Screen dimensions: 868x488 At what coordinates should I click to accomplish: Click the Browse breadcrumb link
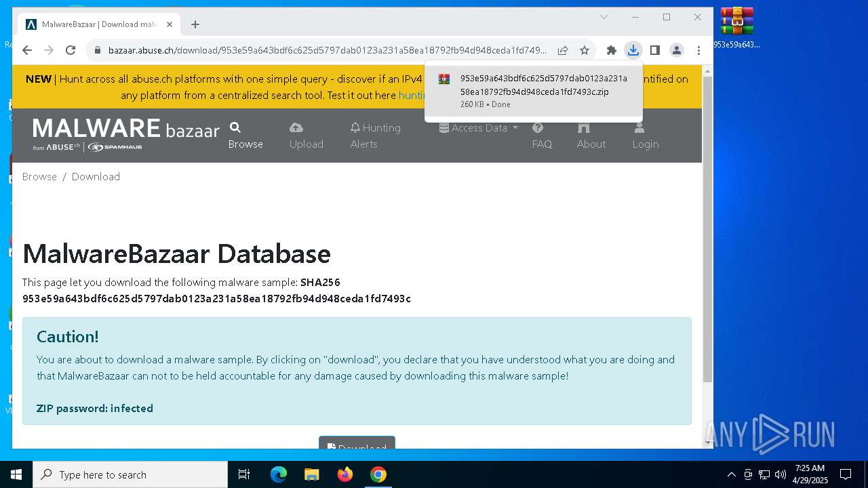click(39, 176)
